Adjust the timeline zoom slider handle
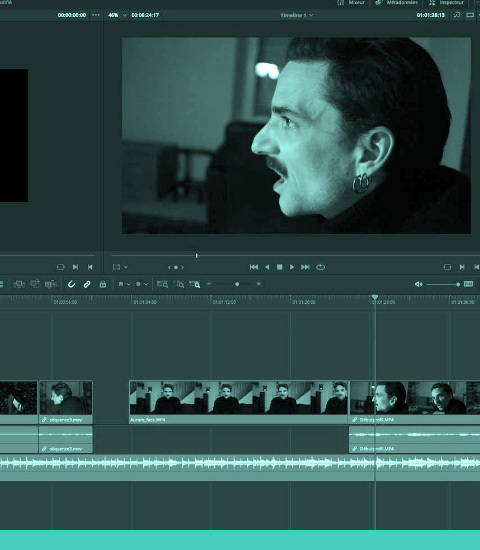This screenshot has height=550, width=480. pyautogui.click(x=237, y=284)
